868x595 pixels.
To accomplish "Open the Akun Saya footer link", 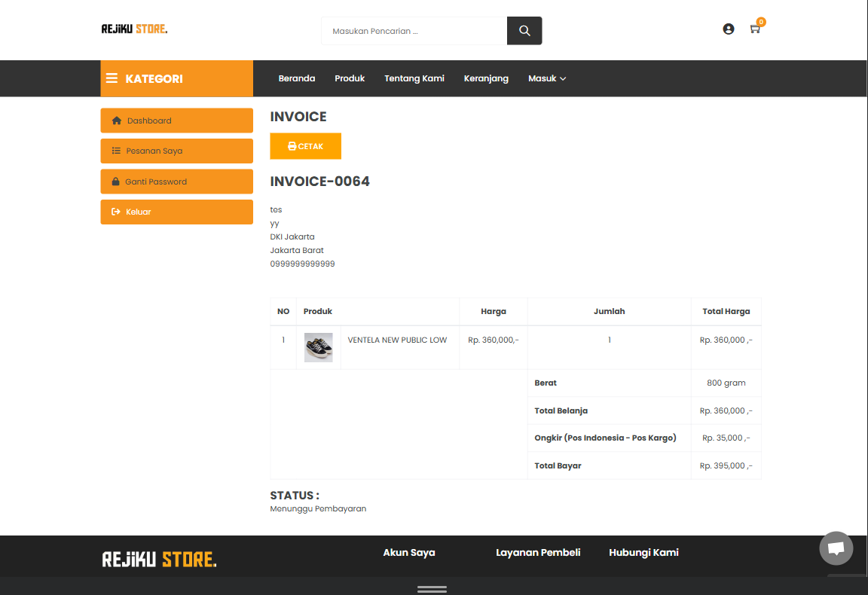I will (x=408, y=552).
